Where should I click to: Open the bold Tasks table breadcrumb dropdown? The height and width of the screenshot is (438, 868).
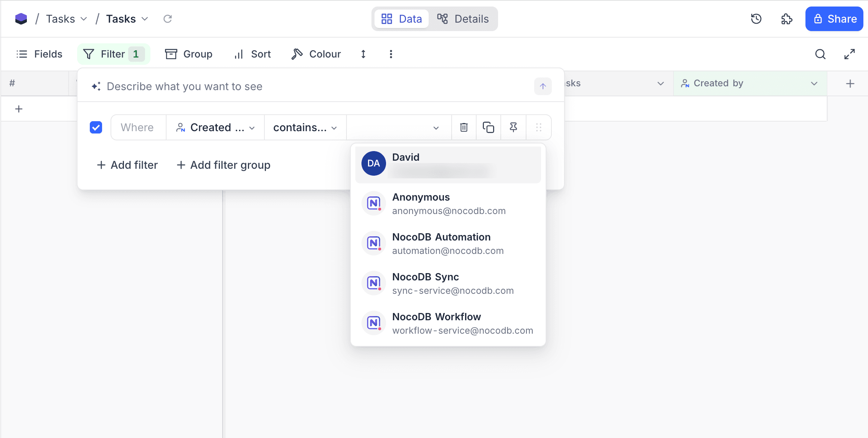coord(127,19)
